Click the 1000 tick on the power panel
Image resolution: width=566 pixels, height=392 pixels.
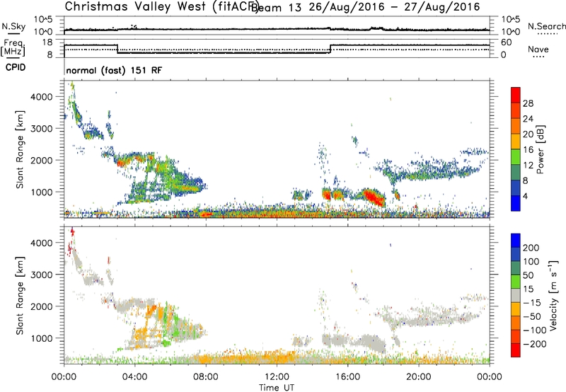click(x=42, y=192)
